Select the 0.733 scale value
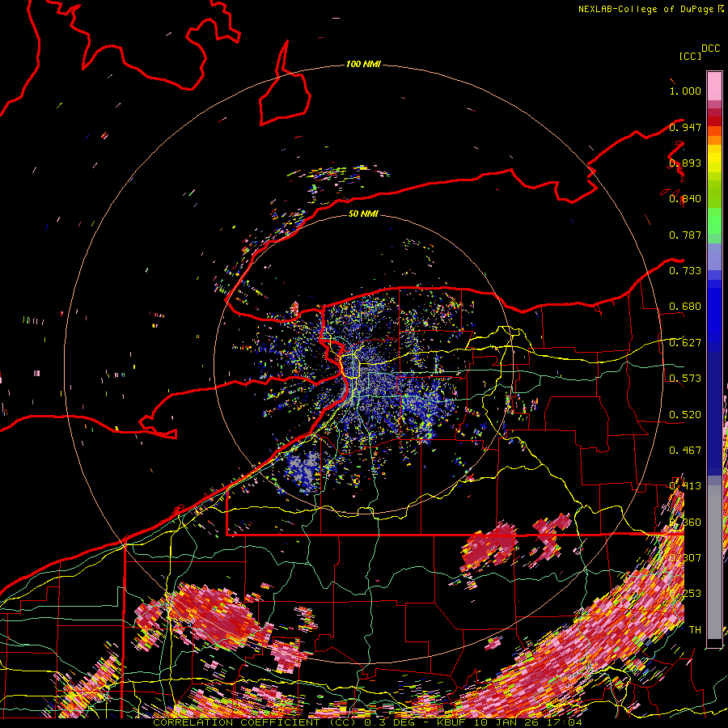This screenshot has width=728, height=728. point(685,270)
